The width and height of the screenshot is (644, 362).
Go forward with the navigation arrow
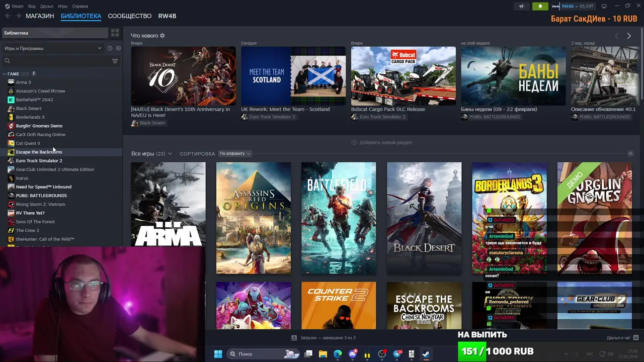click(18, 16)
